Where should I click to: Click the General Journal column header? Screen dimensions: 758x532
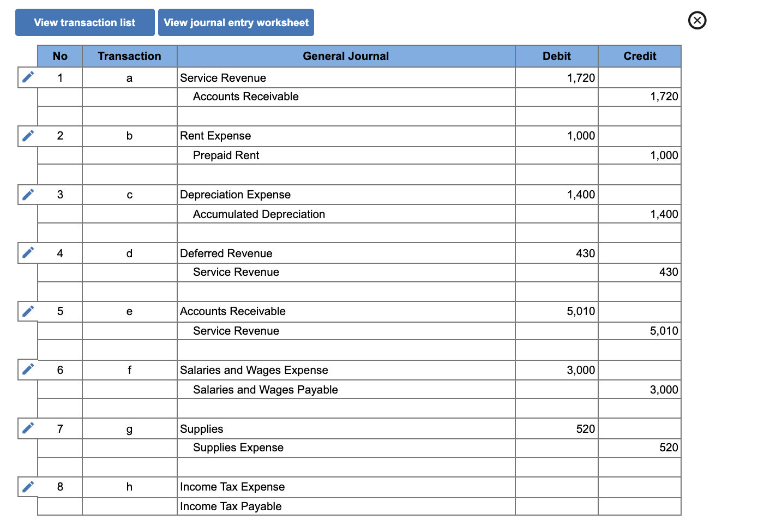click(x=346, y=56)
